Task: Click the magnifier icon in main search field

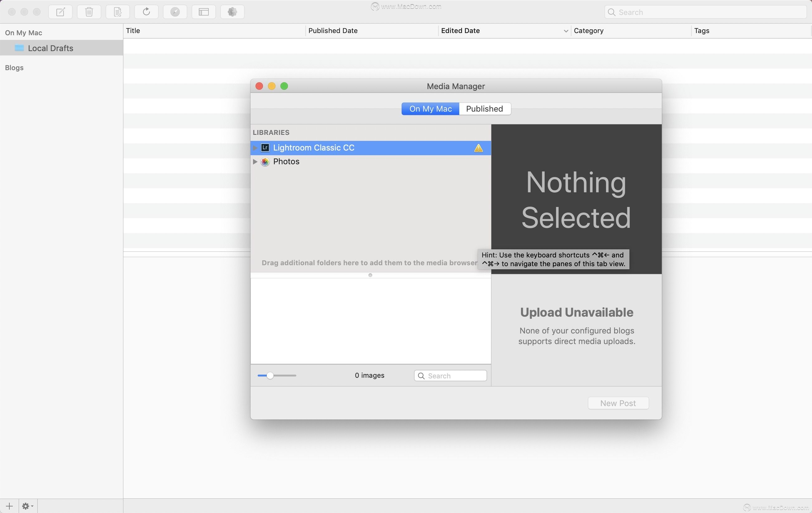Action: coord(611,12)
